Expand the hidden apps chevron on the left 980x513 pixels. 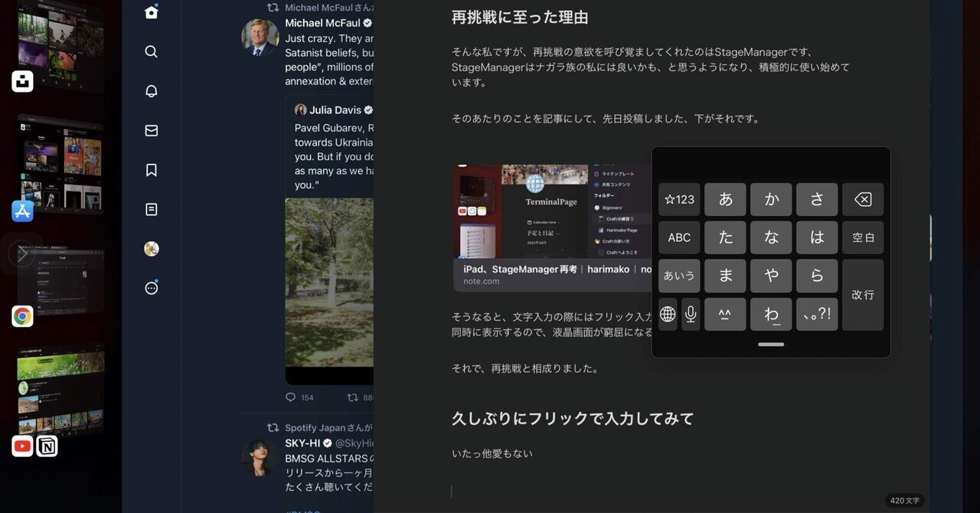[23, 253]
